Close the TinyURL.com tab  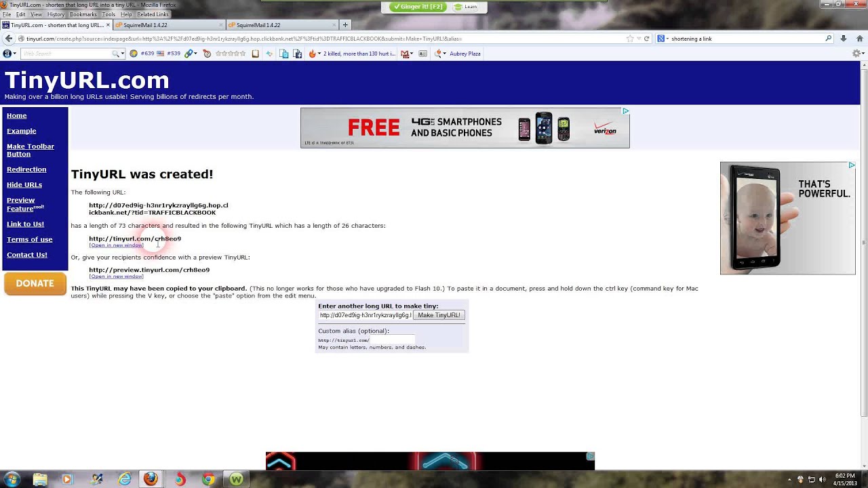pos(108,25)
